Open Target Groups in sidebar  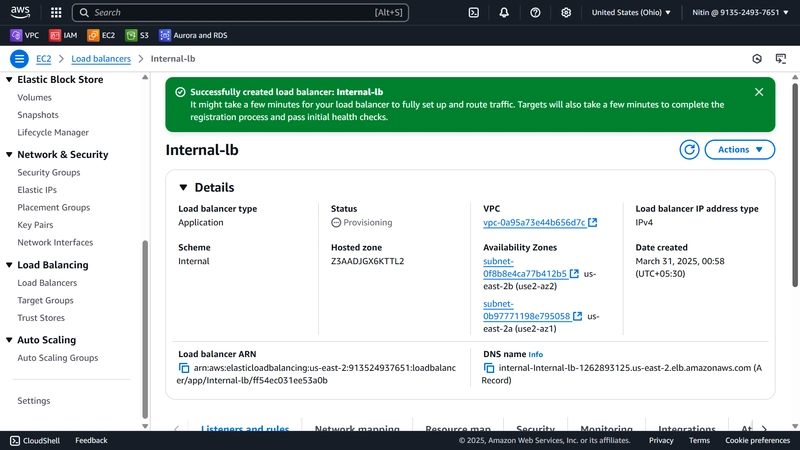pyautogui.click(x=45, y=300)
